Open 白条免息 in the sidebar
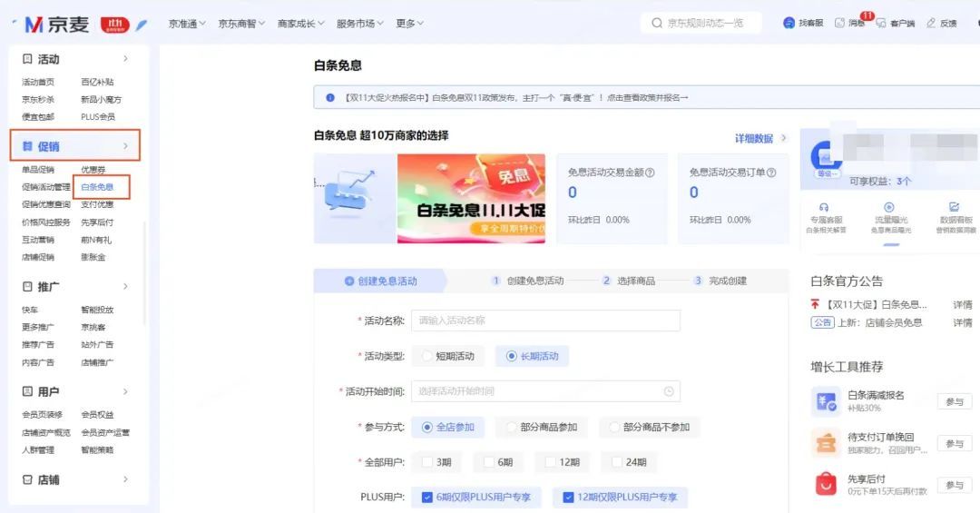The width and height of the screenshot is (980, 513). pyautogui.click(x=97, y=187)
